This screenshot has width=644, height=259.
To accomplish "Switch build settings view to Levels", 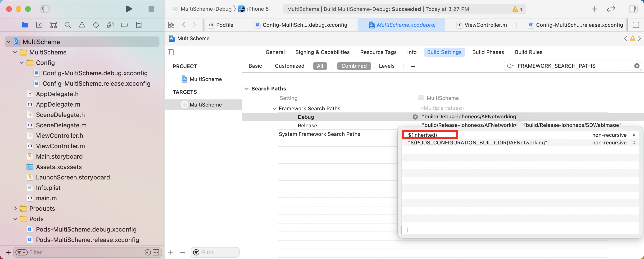I will pos(386,66).
